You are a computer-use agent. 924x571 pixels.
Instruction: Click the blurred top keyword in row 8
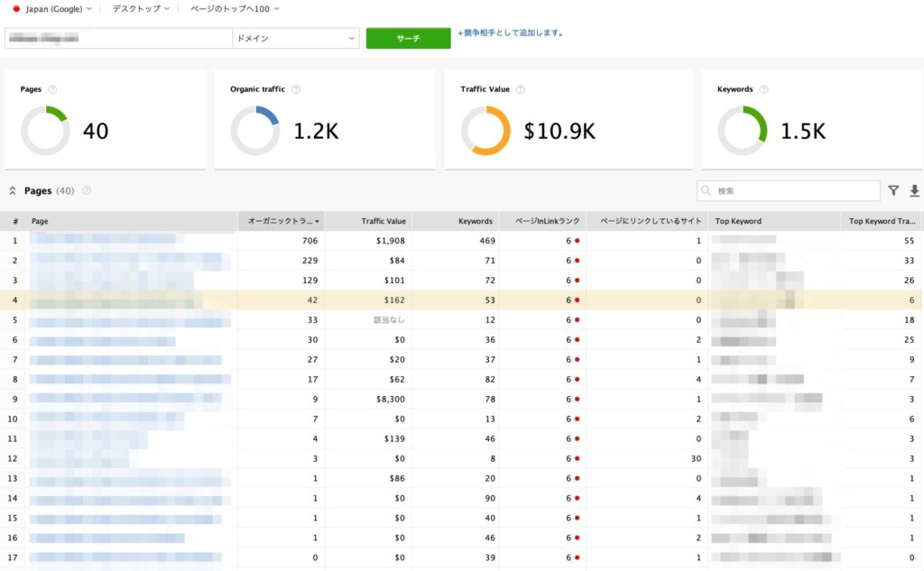tap(758, 379)
